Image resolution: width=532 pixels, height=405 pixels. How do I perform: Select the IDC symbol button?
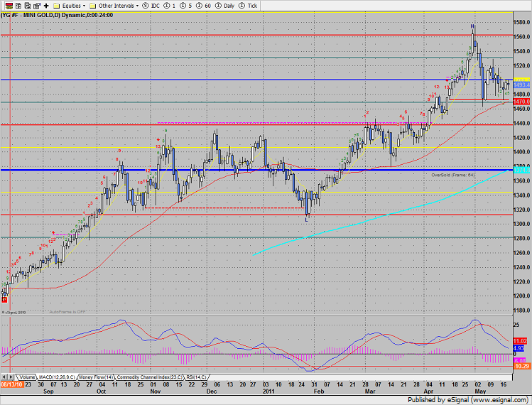151,6
